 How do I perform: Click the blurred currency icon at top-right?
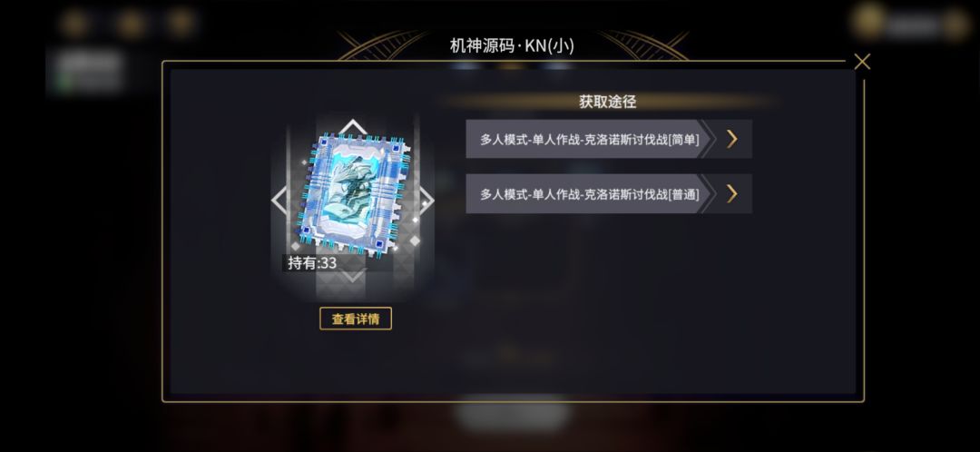pos(867,21)
